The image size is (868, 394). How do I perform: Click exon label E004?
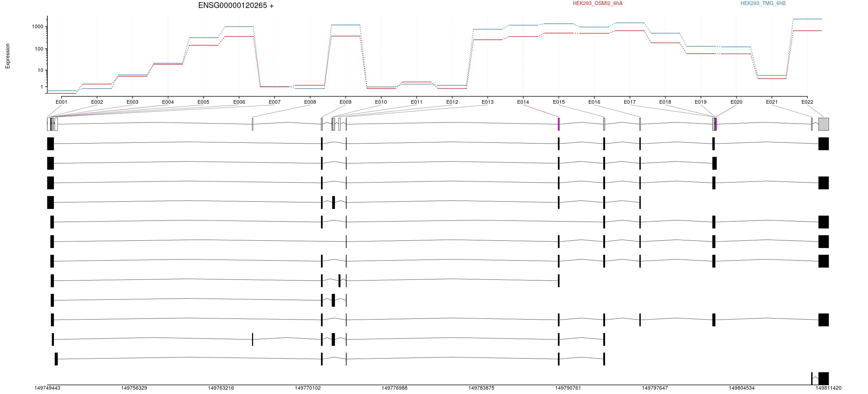(168, 102)
